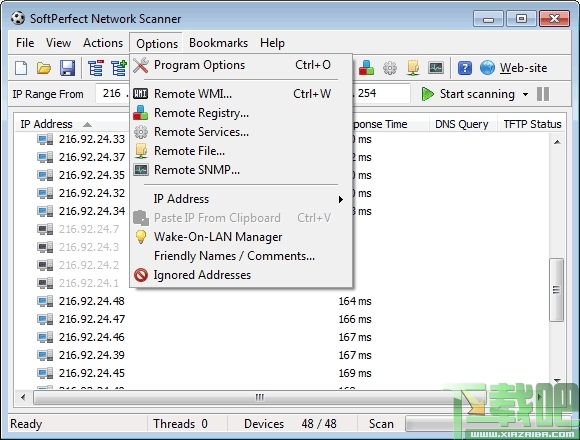This screenshot has height=440, width=580.
Task: Click the Wake-On-LAN light bulb icon
Action: (141, 237)
